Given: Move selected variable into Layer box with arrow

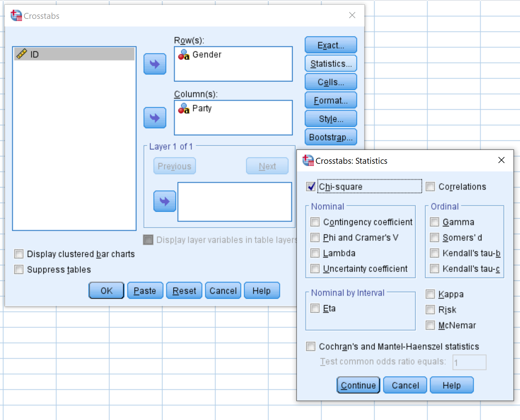Looking at the screenshot, I should point(165,201).
